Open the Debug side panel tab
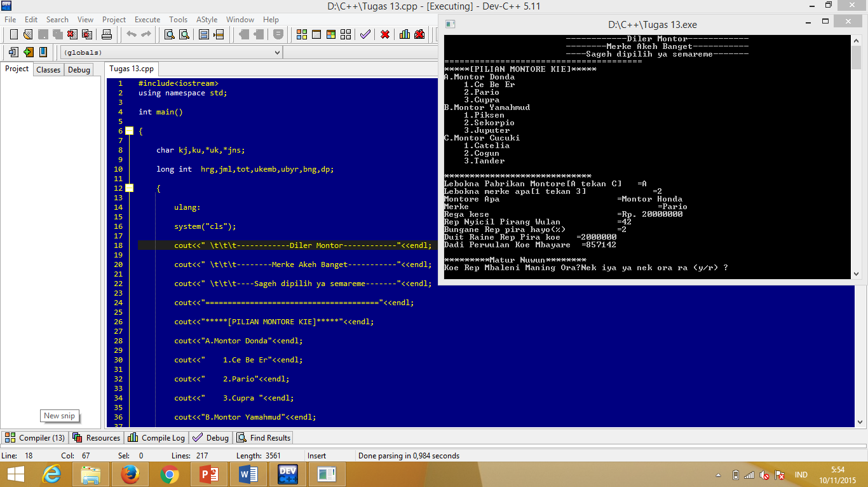 pos(79,70)
